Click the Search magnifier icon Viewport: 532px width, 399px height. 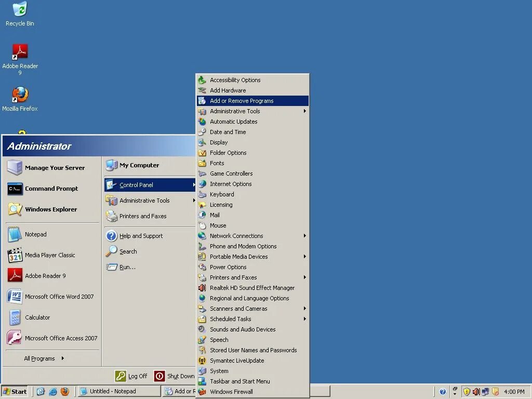(111, 251)
